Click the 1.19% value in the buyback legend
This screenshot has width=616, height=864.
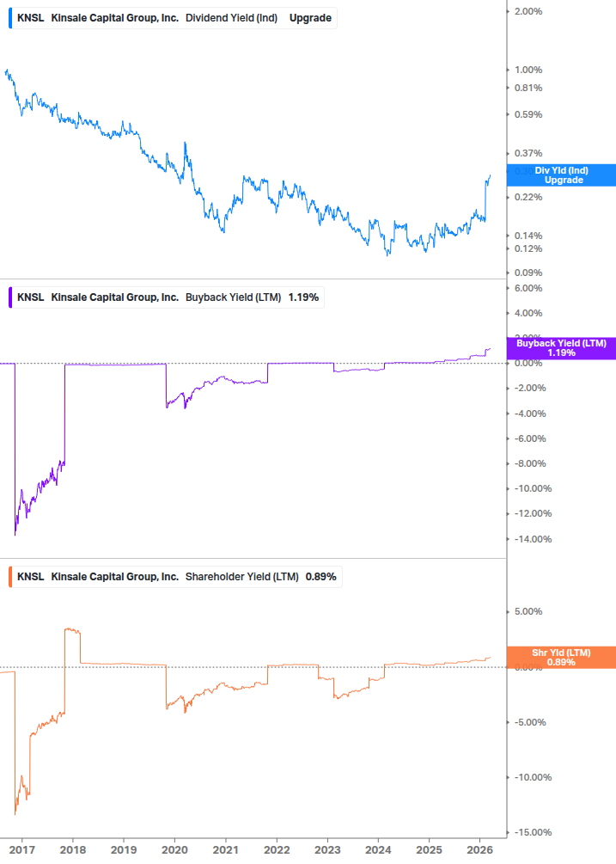click(x=301, y=297)
